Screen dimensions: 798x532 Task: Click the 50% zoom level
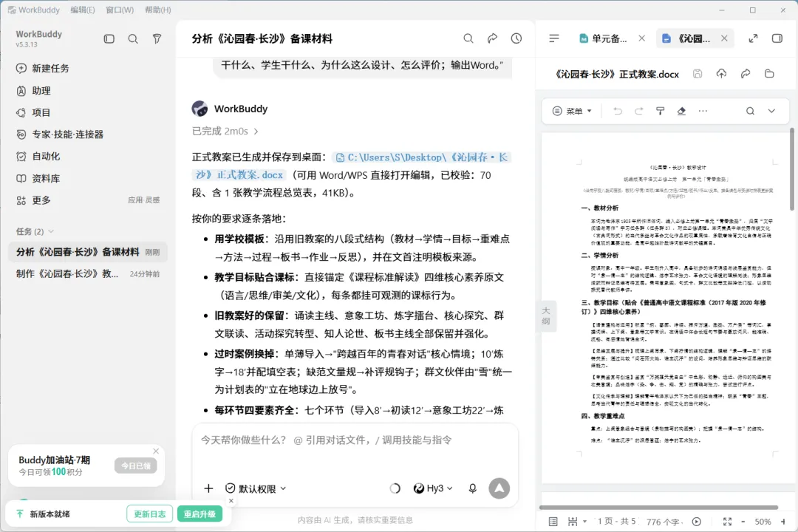(763, 522)
